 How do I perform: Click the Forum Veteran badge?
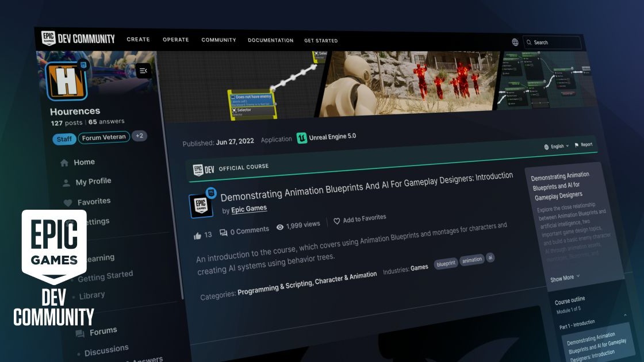pyautogui.click(x=104, y=137)
